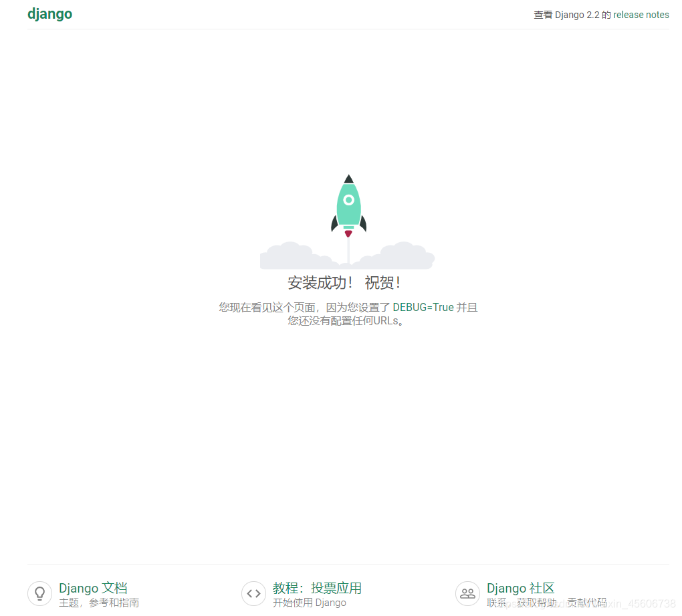The width and height of the screenshot is (682, 616).
Task: Open Django 社区 community link
Action: pos(521,588)
